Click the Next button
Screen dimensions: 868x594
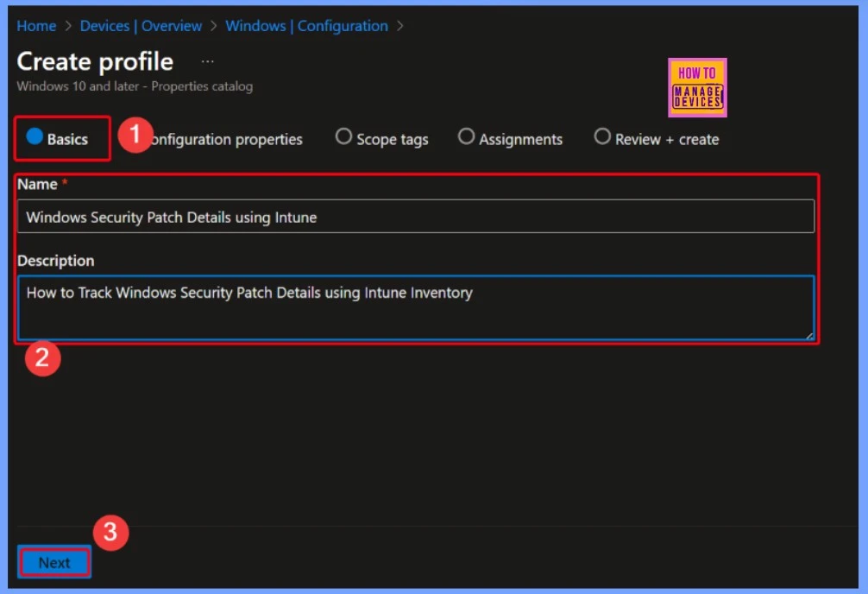[x=54, y=562]
